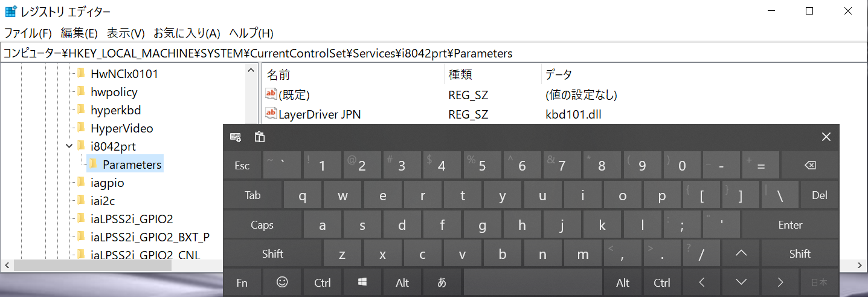Tap the Windows logo key
The height and width of the screenshot is (297, 868).
tap(362, 282)
